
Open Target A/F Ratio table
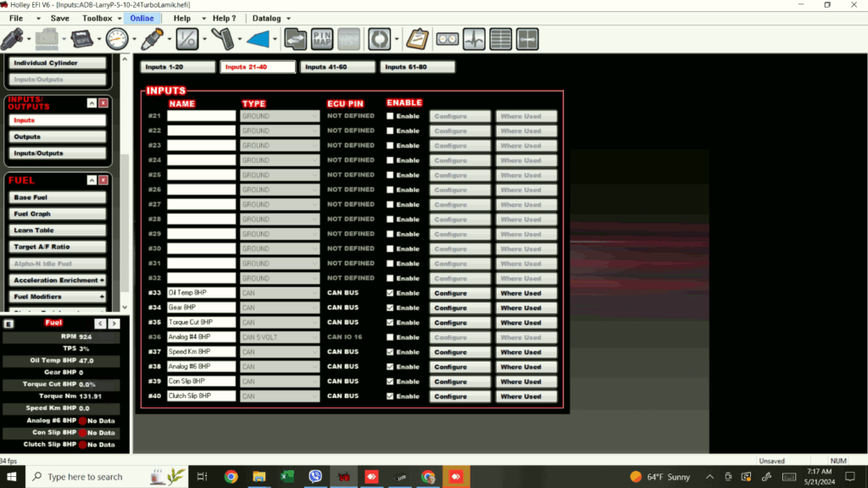[x=58, y=247]
